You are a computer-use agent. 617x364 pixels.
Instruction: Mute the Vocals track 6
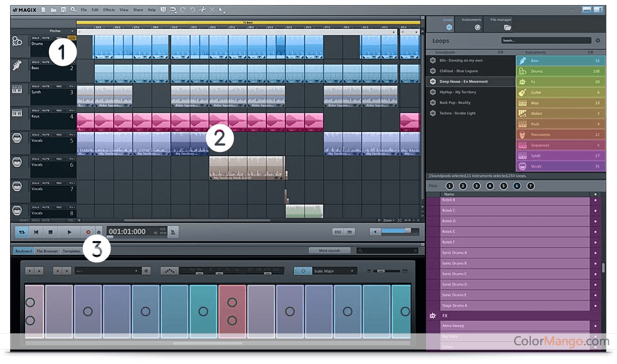pyautogui.click(x=46, y=159)
